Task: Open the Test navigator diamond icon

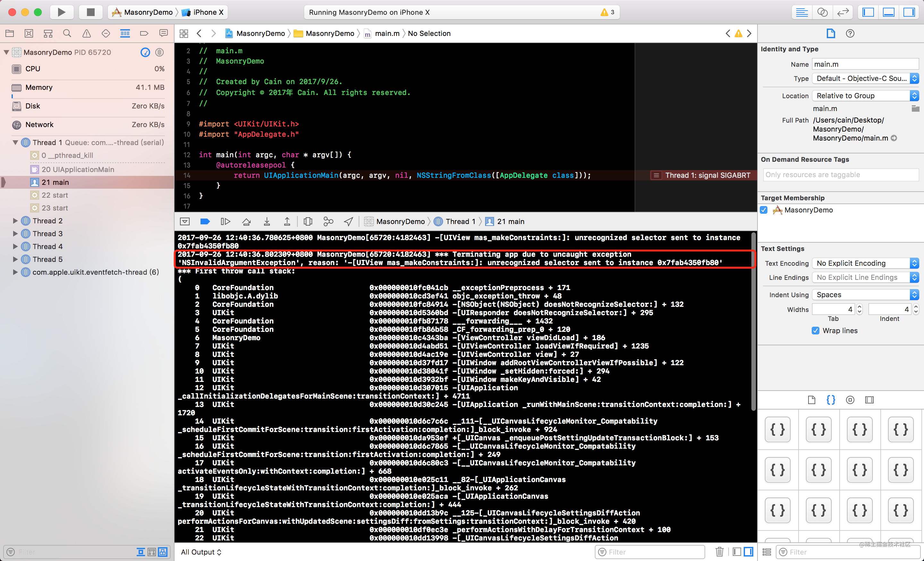Action: 106,33
